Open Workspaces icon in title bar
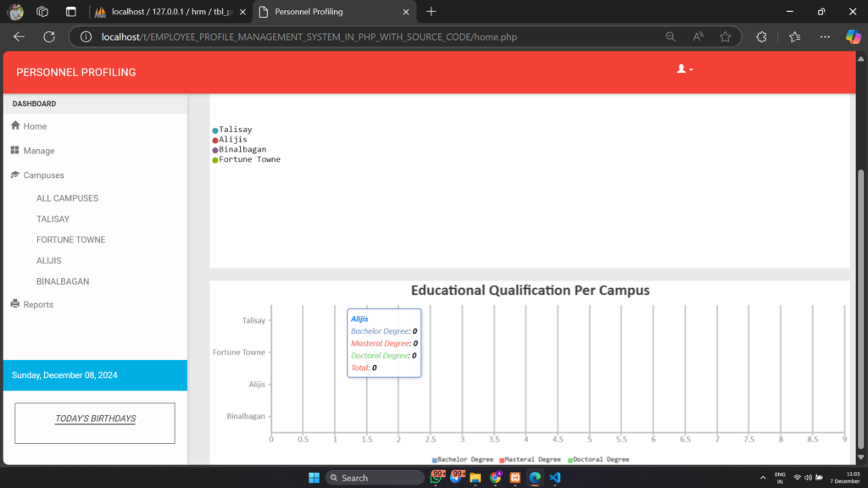Screen dimensions: 868x488 [42, 12]
